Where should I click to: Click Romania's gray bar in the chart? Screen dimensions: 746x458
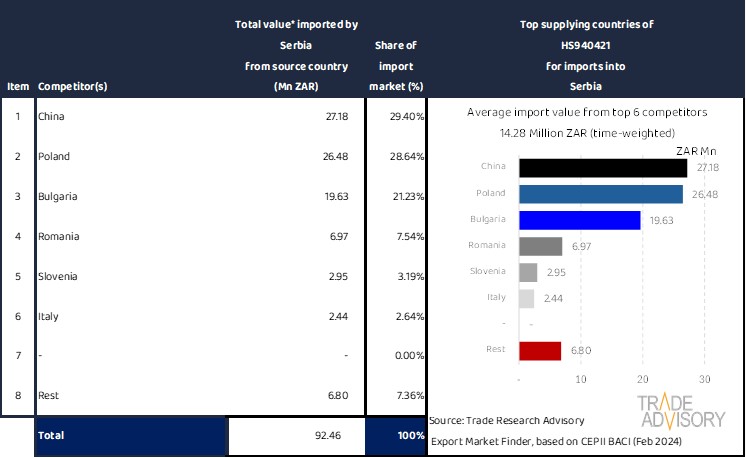[x=541, y=246]
